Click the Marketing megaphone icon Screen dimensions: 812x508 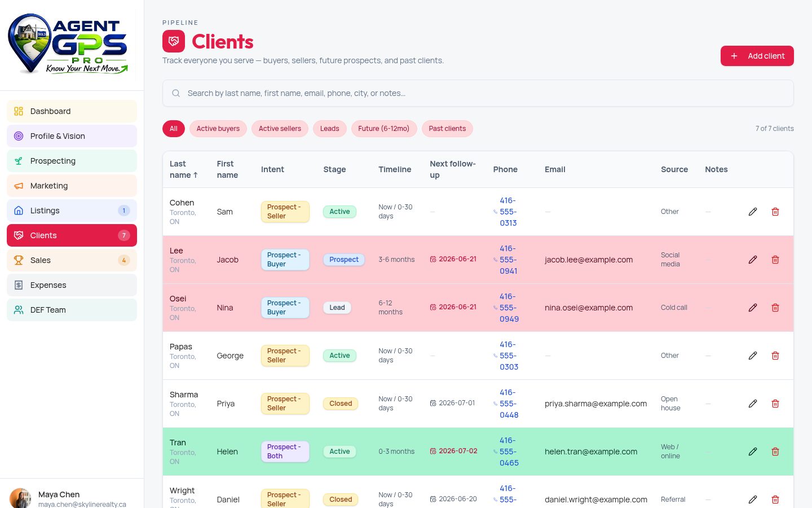(19, 186)
